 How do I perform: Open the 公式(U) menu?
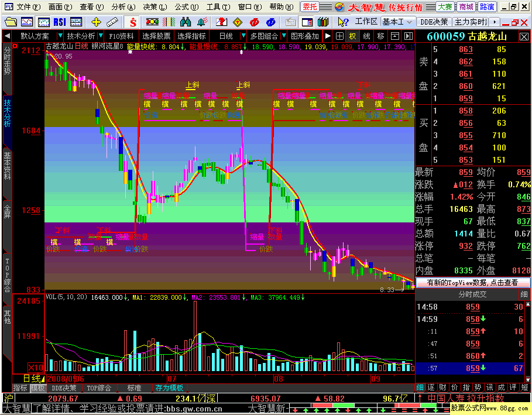187,7
